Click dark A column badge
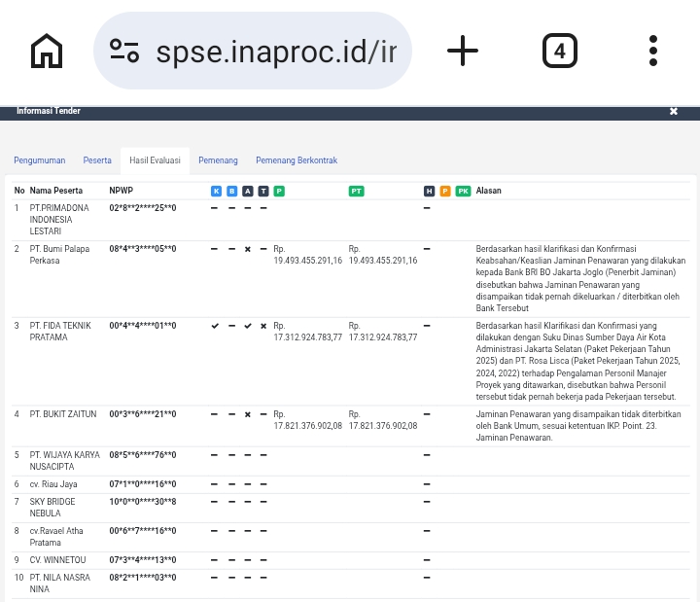The image size is (700, 602). coord(247,192)
